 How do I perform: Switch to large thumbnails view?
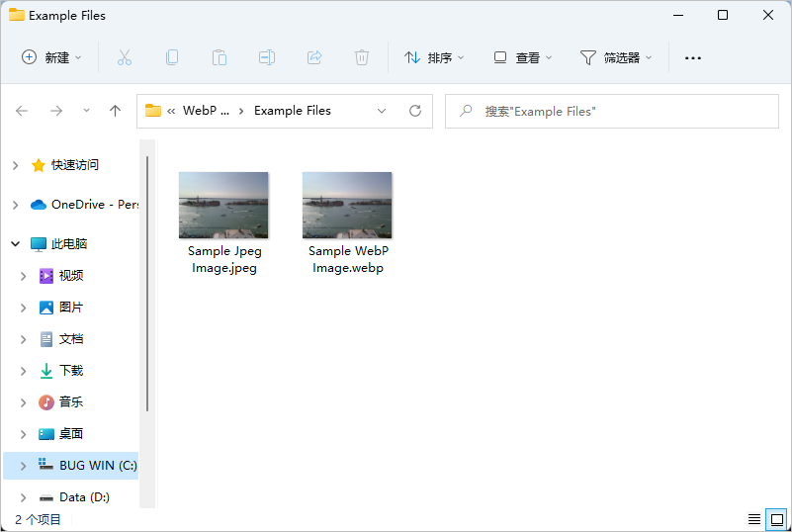pyautogui.click(x=777, y=519)
